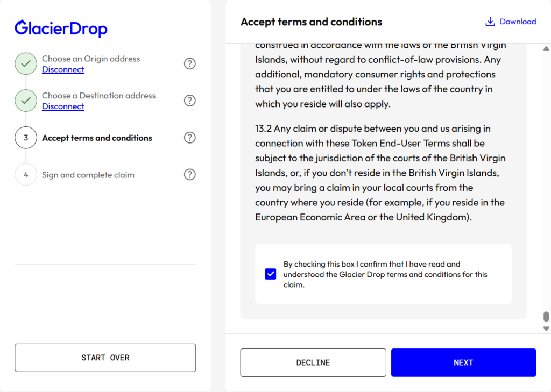Click Disconnect under Destination address
The width and height of the screenshot is (551, 392).
tap(63, 106)
